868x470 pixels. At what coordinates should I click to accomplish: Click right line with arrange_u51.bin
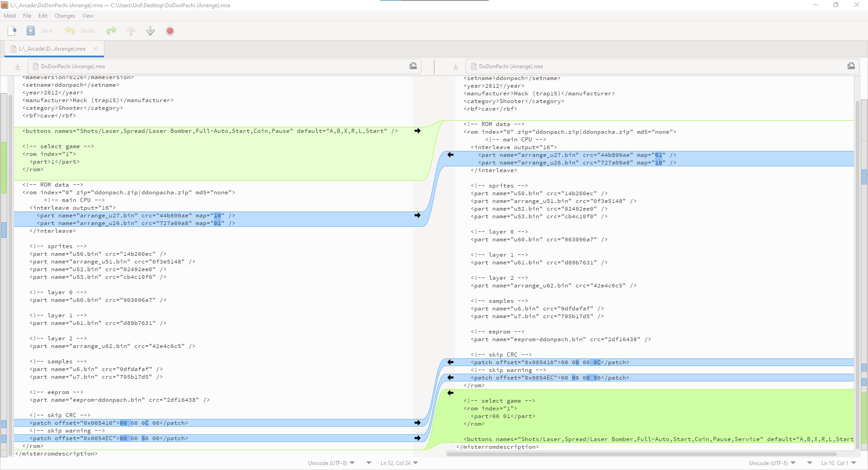coord(554,201)
